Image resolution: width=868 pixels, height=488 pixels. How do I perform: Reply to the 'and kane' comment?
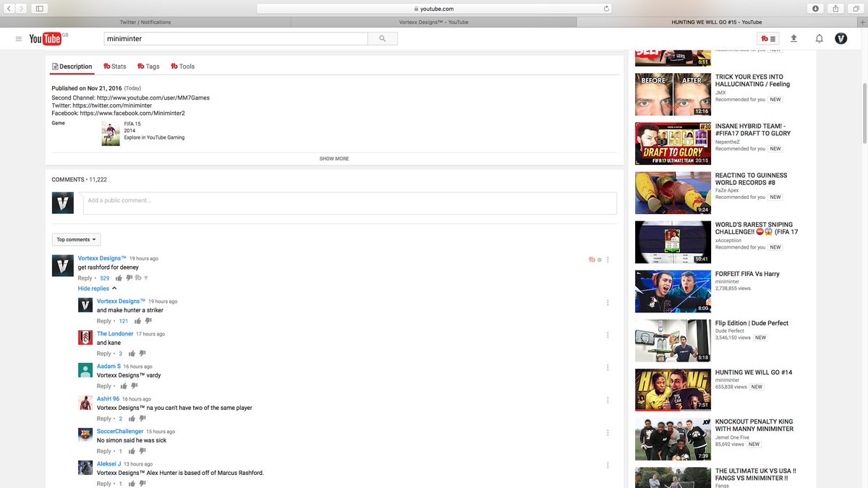(x=104, y=354)
